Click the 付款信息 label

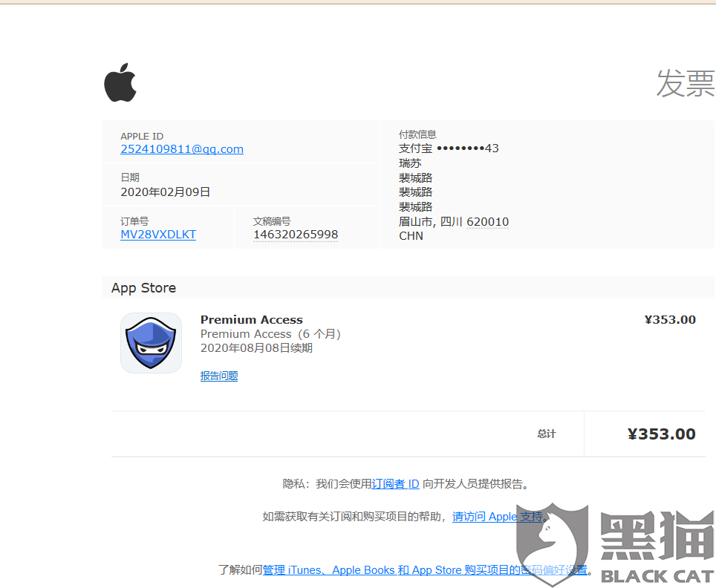417,134
